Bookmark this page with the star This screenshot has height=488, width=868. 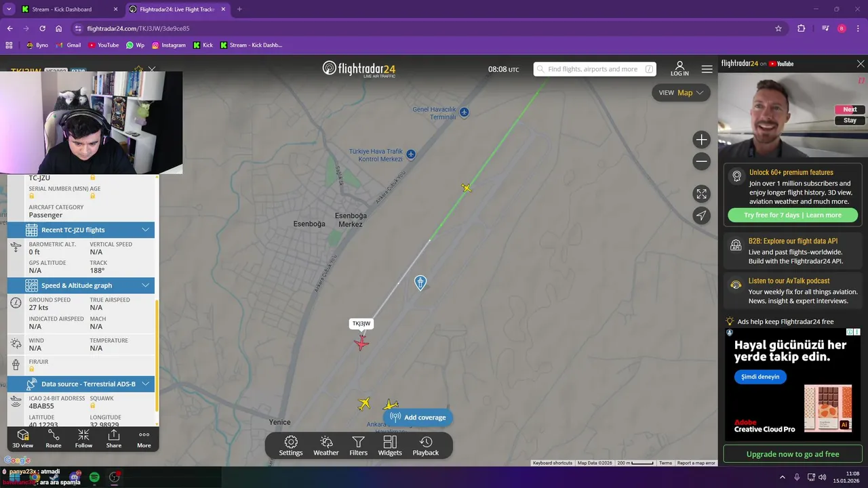coord(778,28)
